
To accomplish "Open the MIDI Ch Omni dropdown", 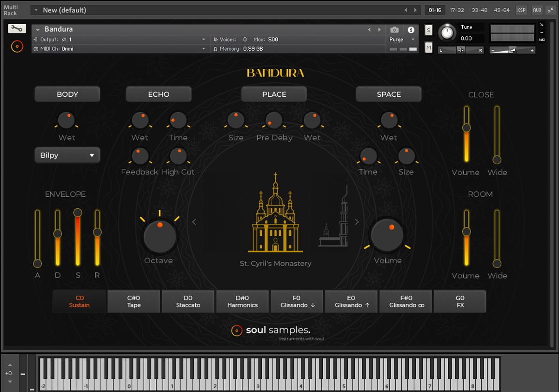I will 120,49.
